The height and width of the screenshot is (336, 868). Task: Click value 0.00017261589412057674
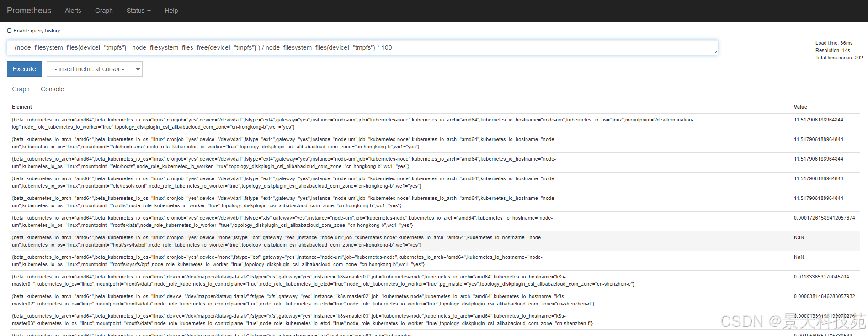(824, 218)
